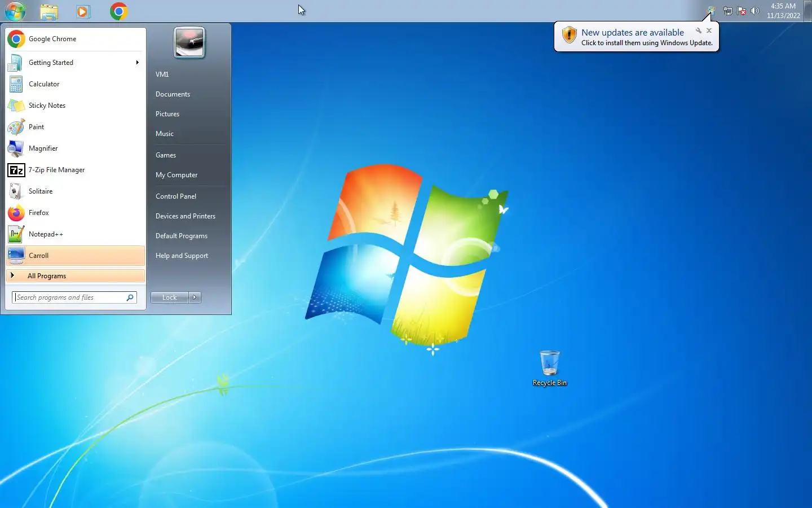Select the highlighted Carroll entry
Screen dimensions: 812x508
(x=76, y=256)
